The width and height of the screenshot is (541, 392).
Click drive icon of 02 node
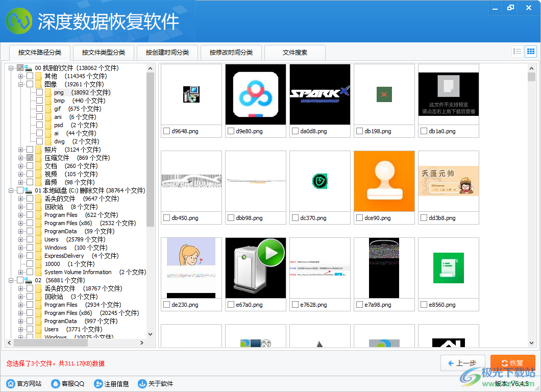click(x=28, y=280)
